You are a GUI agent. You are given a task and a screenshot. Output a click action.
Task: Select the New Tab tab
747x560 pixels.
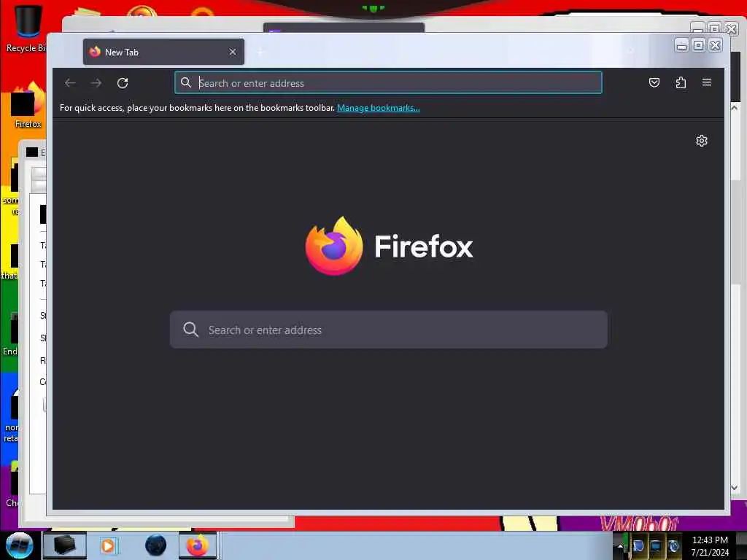point(163,52)
